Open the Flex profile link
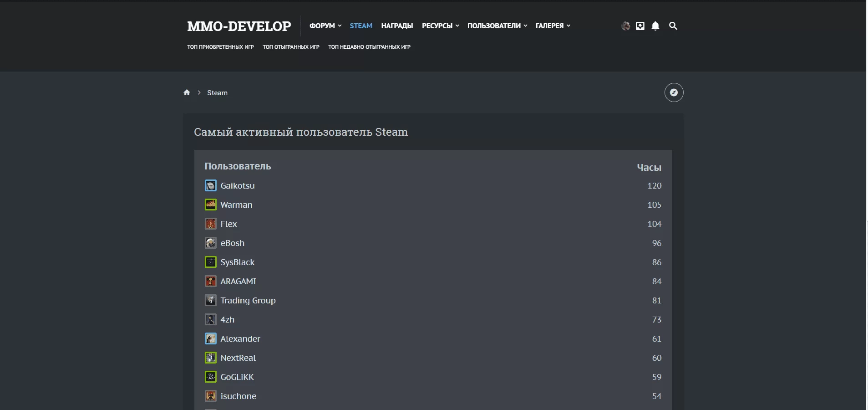The height and width of the screenshot is (410, 868). (x=228, y=224)
